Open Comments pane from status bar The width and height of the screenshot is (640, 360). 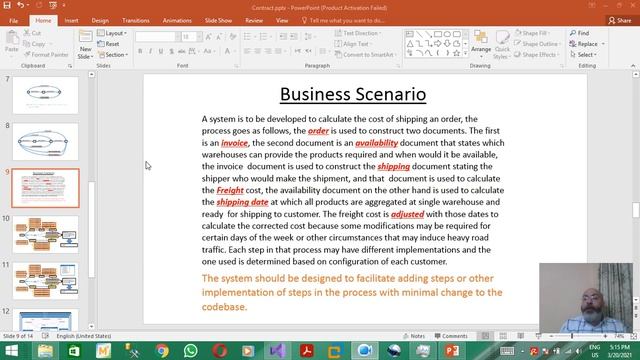click(x=451, y=336)
